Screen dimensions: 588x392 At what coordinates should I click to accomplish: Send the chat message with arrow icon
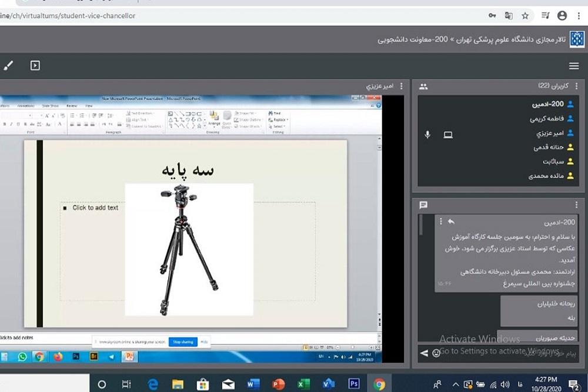coord(423,353)
